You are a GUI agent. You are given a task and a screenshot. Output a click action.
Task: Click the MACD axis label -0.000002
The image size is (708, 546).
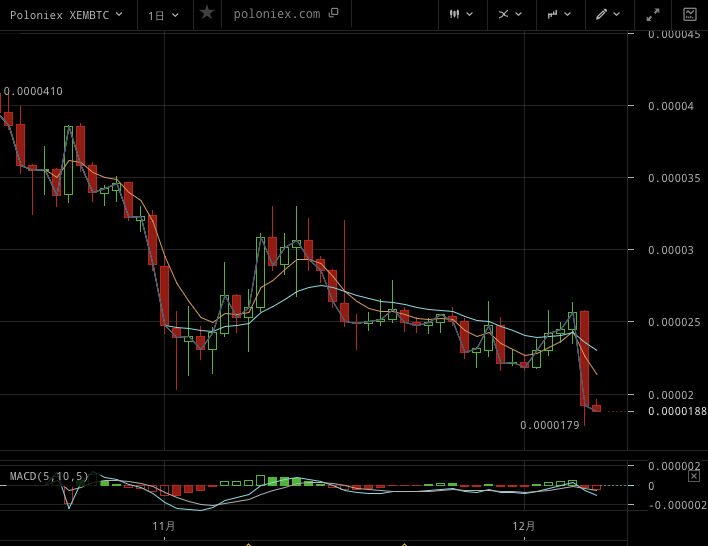click(x=677, y=505)
